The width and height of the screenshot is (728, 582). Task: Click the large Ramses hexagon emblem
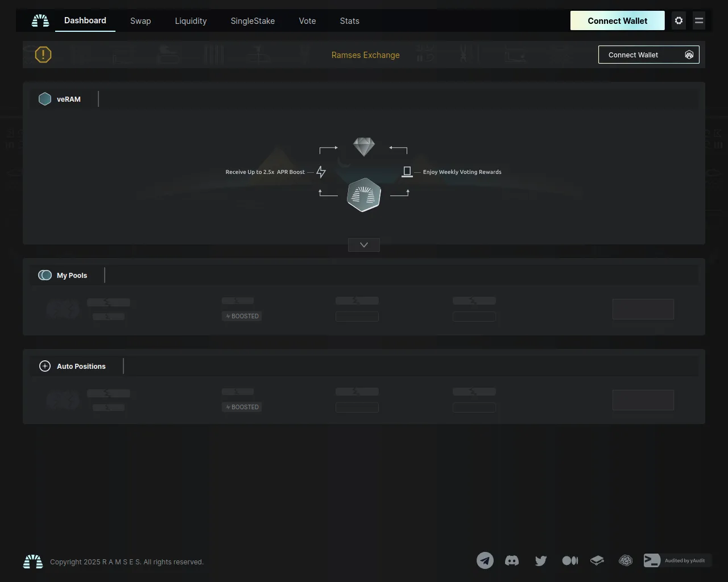pyautogui.click(x=364, y=195)
